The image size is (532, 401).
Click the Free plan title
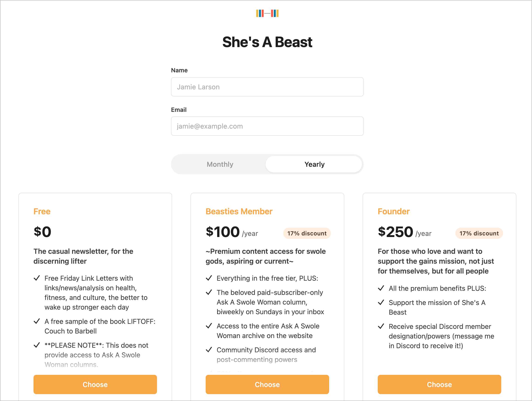click(42, 211)
